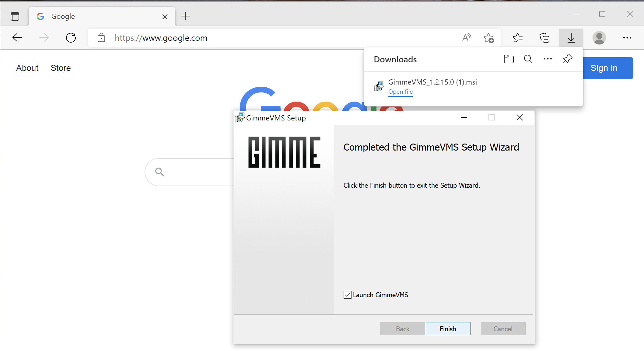This screenshot has height=351, width=644.
Task: Minimize the GimmeVMS Setup window
Action: coord(464,117)
